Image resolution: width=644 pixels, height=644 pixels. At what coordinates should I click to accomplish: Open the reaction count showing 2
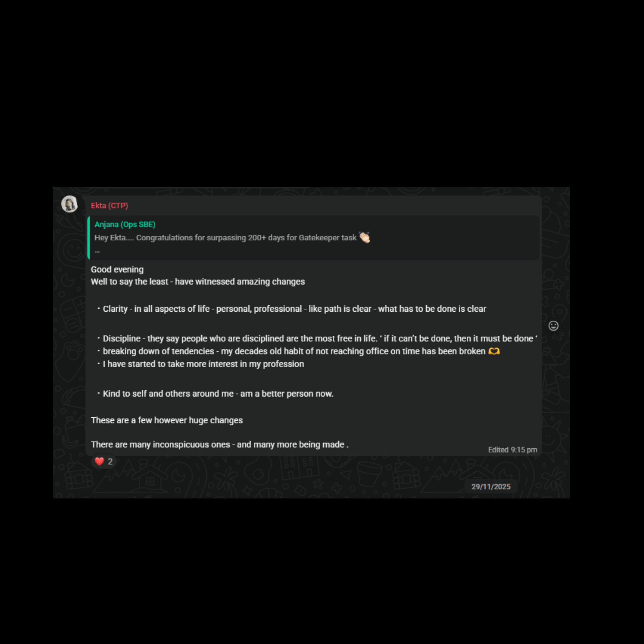point(110,462)
